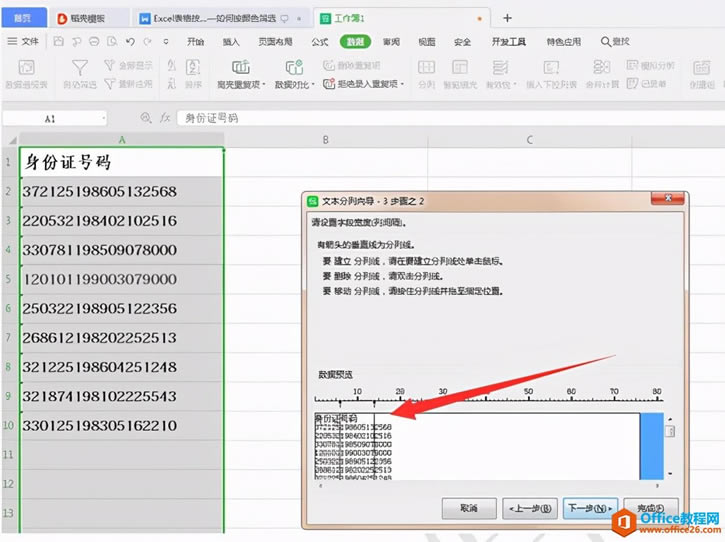
Task: Open the 文件 menu
Action: tap(23, 42)
